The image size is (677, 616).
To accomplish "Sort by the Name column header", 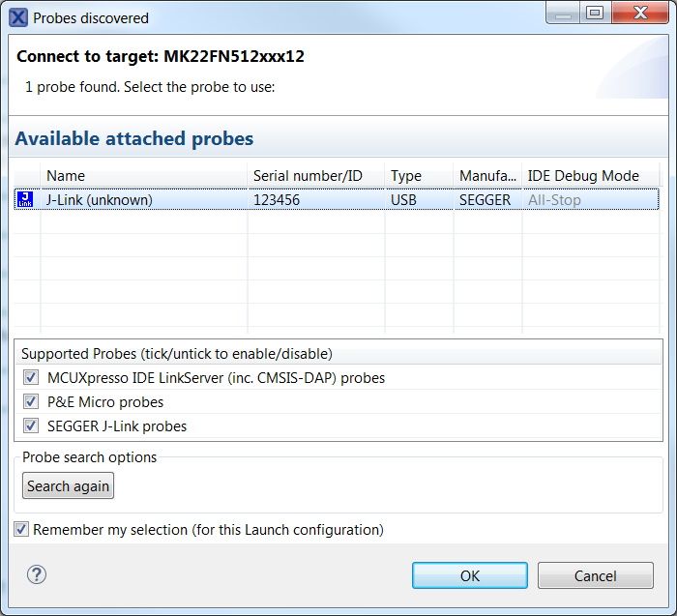I will [144, 176].
